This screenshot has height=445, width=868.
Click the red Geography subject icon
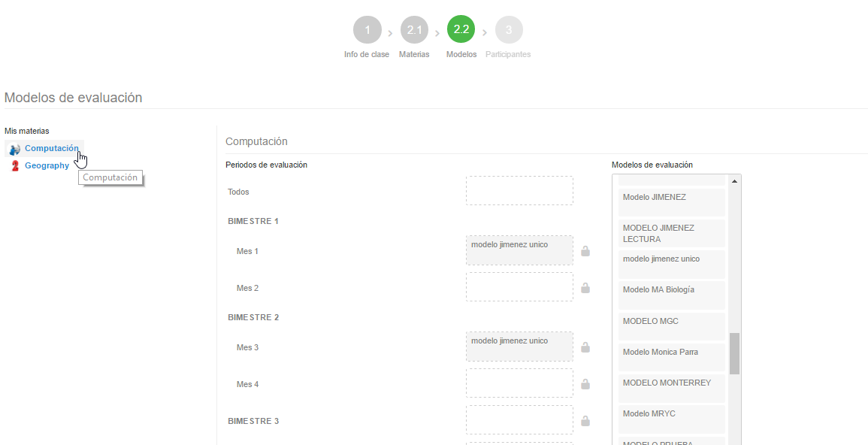coord(14,165)
